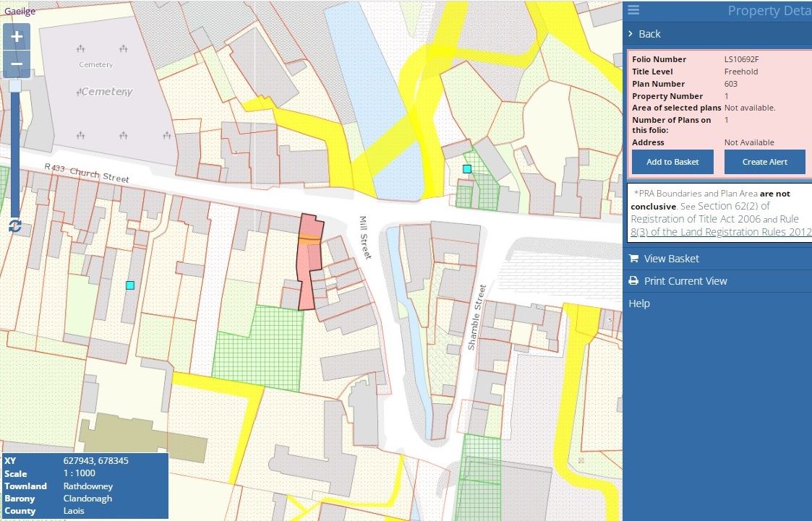Viewport: 812px width, 521px height.
Task: Switch language to Gaeilge
Action: pyautogui.click(x=20, y=11)
